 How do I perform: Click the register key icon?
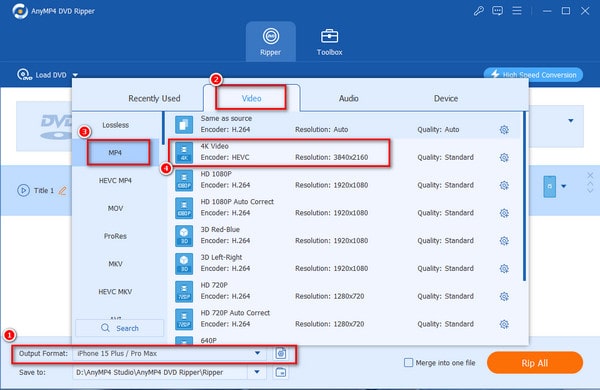pyautogui.click(x=478, y=11)
